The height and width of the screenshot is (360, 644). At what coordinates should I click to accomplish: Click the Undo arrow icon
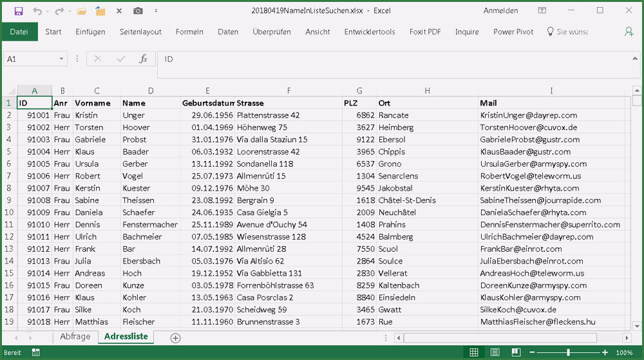[x=37, y=11]
